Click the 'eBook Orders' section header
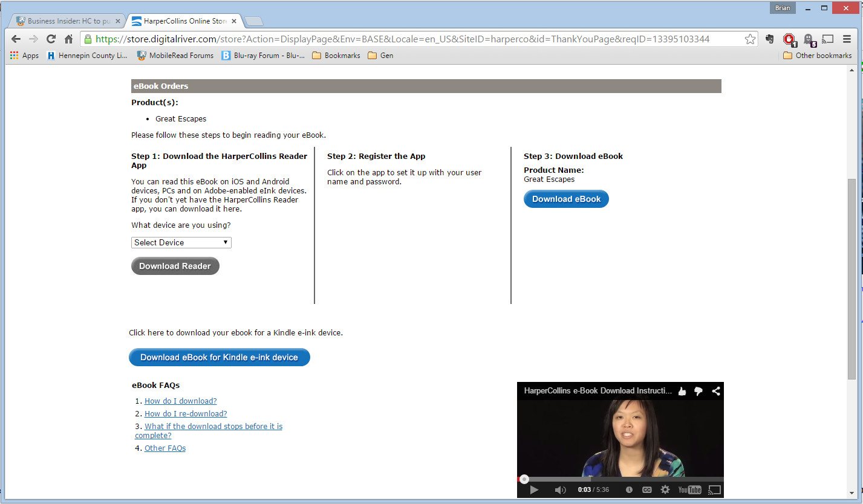The height and width of the screenshot is (504, 863). 426,86
